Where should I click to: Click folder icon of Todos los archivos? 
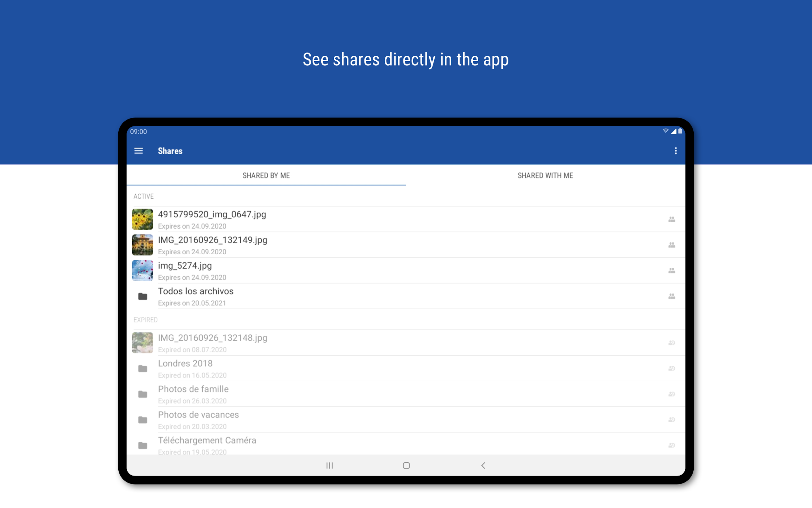pos(143,296)
